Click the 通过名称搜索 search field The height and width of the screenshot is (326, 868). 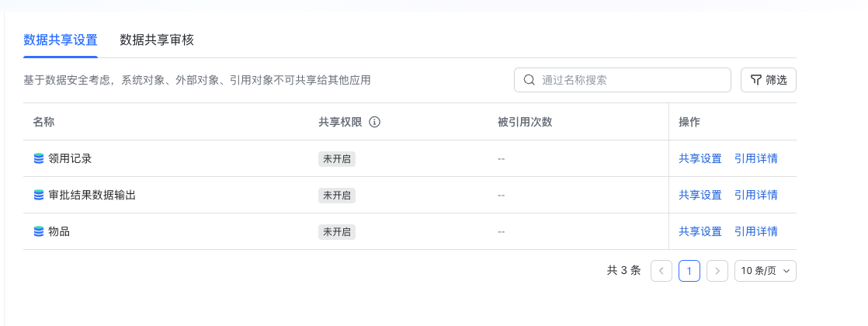(623, 80)
